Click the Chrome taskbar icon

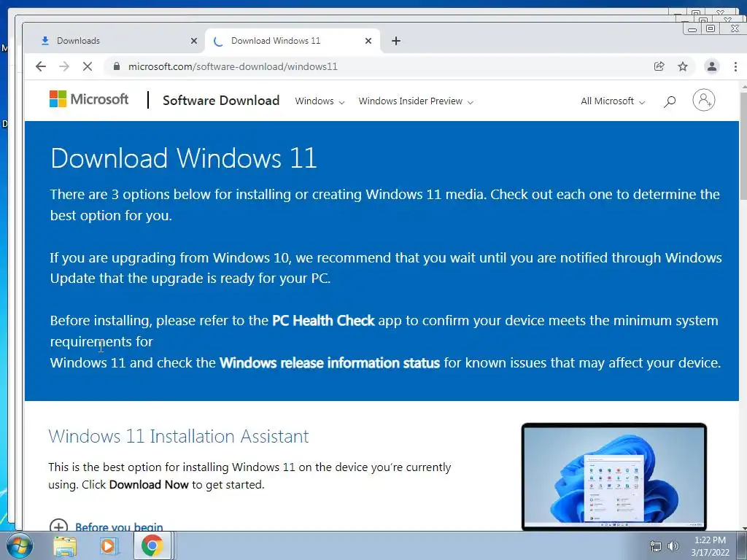tap(152, 545)
